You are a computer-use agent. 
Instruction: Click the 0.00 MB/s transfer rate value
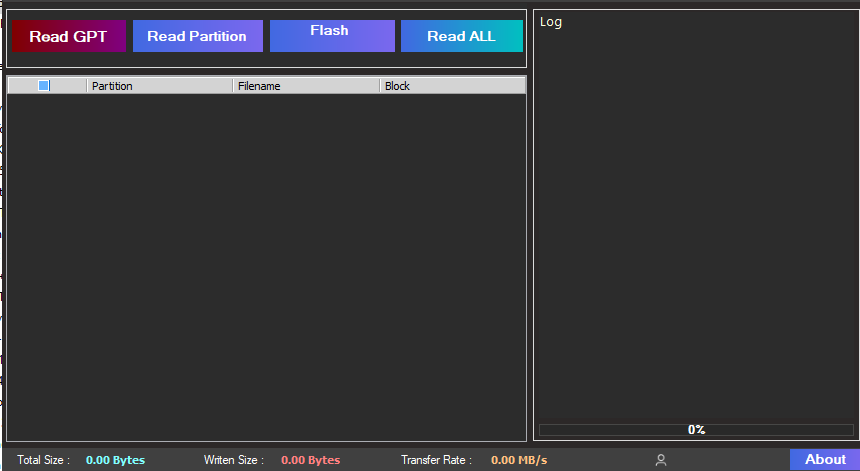click(x=519, y=460)
